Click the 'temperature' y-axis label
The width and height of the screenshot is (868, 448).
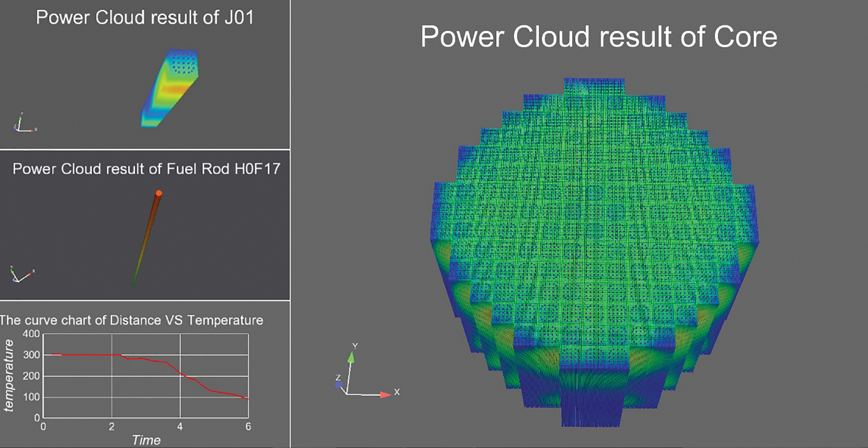click(9, 375)
